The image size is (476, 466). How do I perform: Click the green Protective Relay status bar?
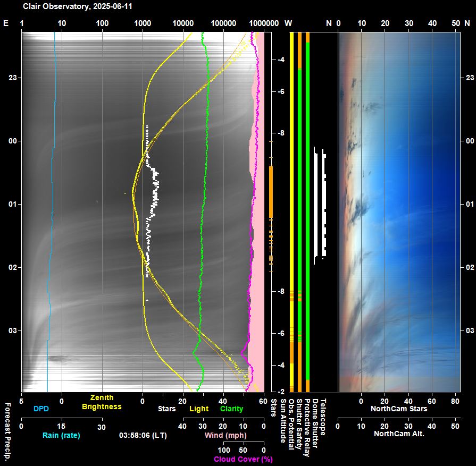click(x=307, y=213)
